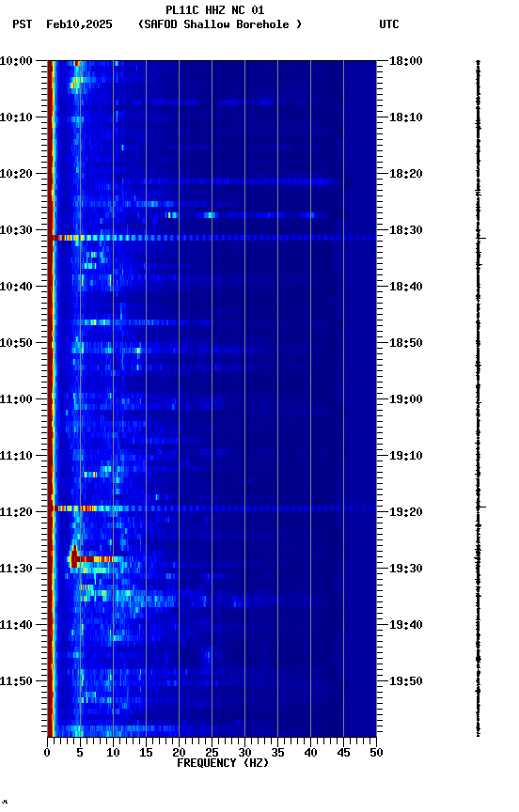Click the 19:00 UTC time label
The image size is (519, 812).
(406, 399)
